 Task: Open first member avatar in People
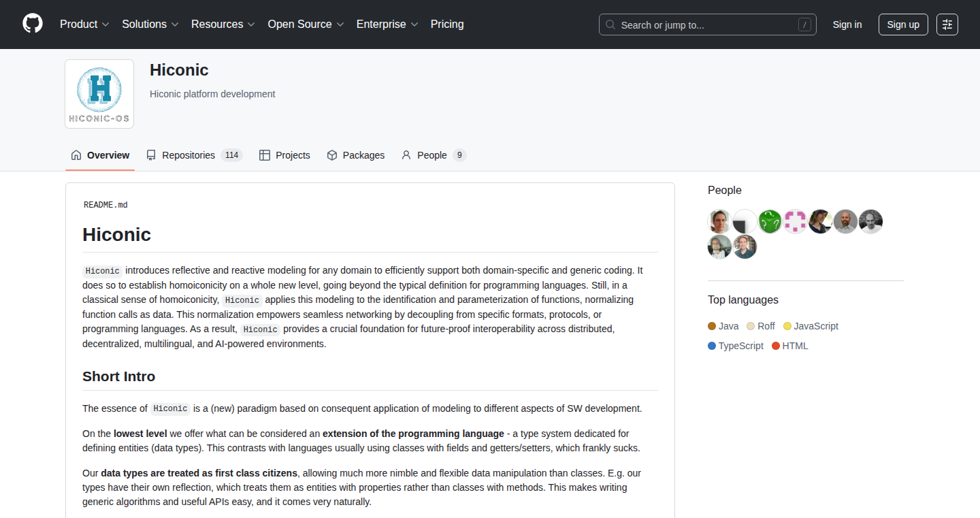coord(719,221)
